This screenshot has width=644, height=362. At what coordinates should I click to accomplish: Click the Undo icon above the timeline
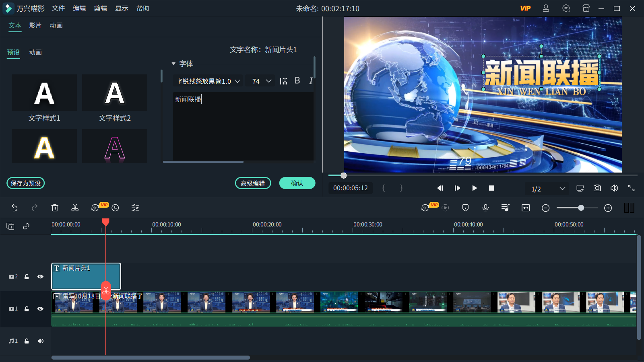(15, 208)
